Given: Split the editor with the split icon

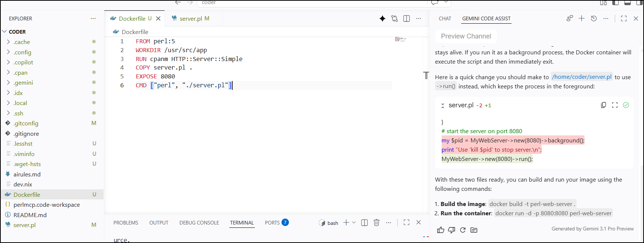Looking at the screenshot, I should 407,18.
